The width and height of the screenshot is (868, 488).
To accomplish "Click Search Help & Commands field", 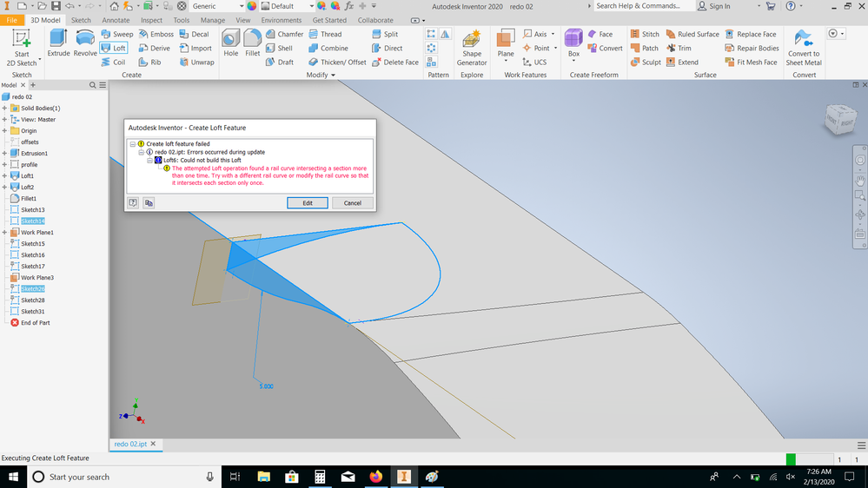I will tap(645, 6).
